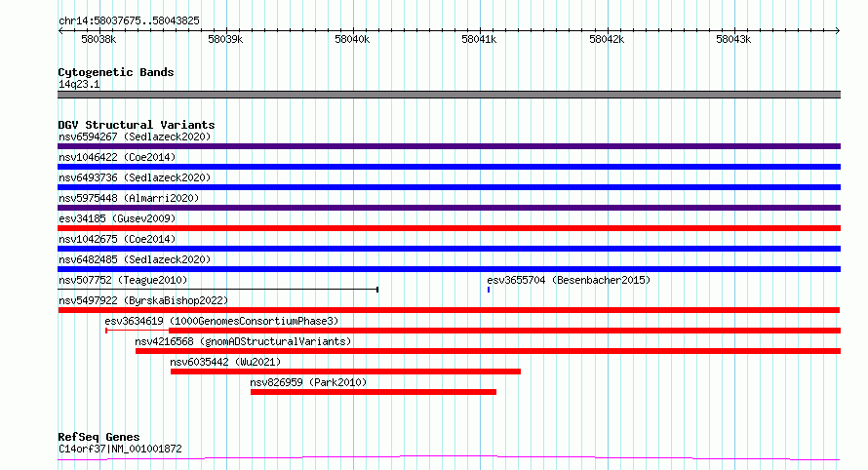Screen dimensions: 868x470
Task: Select the blue bar for nsv1042675
Action: (449, 249)
